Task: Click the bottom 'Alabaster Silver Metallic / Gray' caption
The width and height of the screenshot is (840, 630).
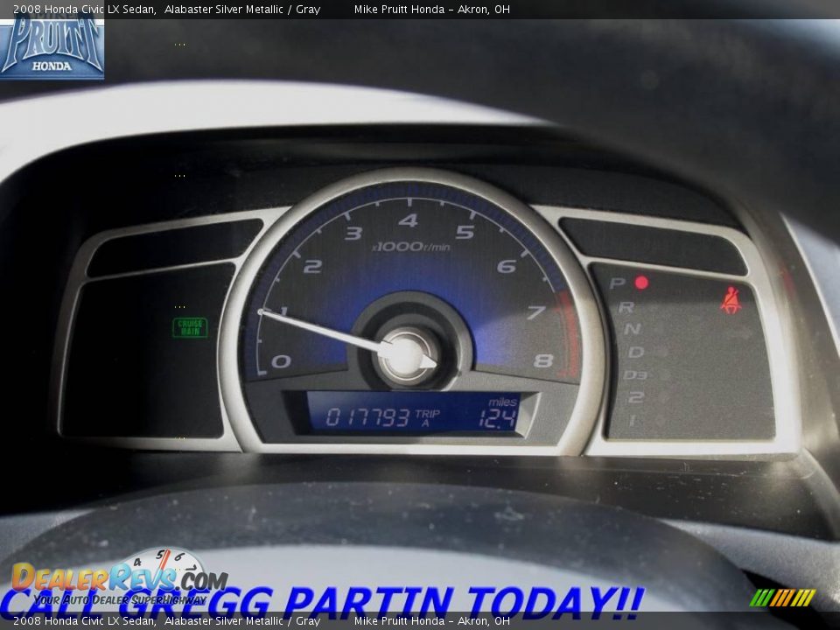Action: 242,621
